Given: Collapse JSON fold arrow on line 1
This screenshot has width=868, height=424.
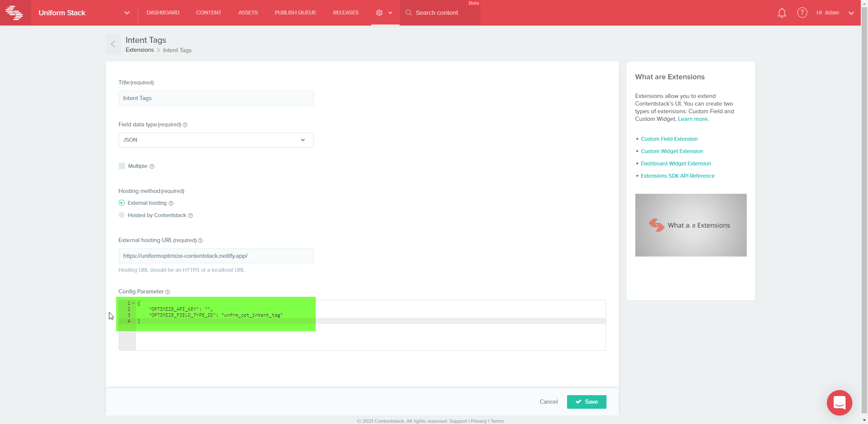Looking at the screenshot, I should coord(133,303).
